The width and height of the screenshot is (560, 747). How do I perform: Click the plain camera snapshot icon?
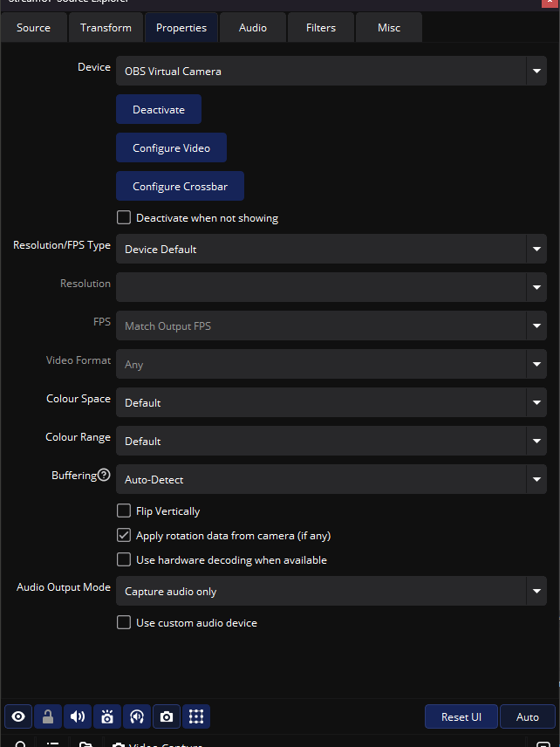[167, 717]
